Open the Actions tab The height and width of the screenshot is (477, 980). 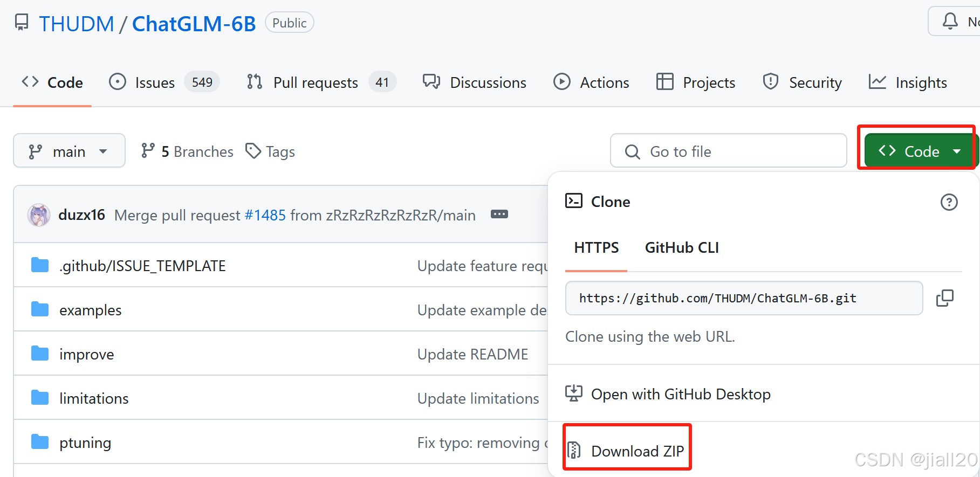[591, 82]
